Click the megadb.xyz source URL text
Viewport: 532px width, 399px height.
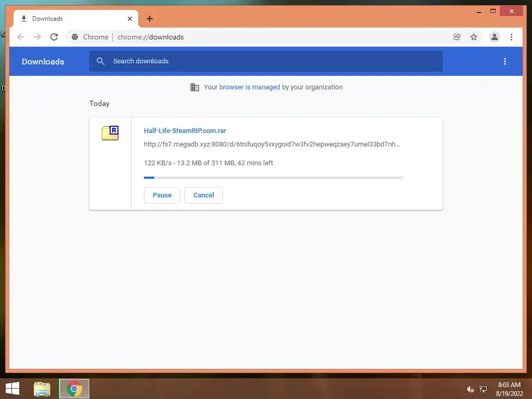click(x=272, y=144)
